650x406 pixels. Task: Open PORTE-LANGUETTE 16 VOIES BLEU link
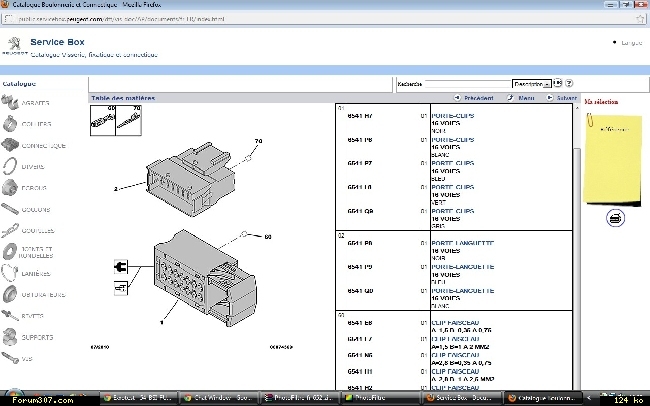pyautogui.click(x=463, y=267)
